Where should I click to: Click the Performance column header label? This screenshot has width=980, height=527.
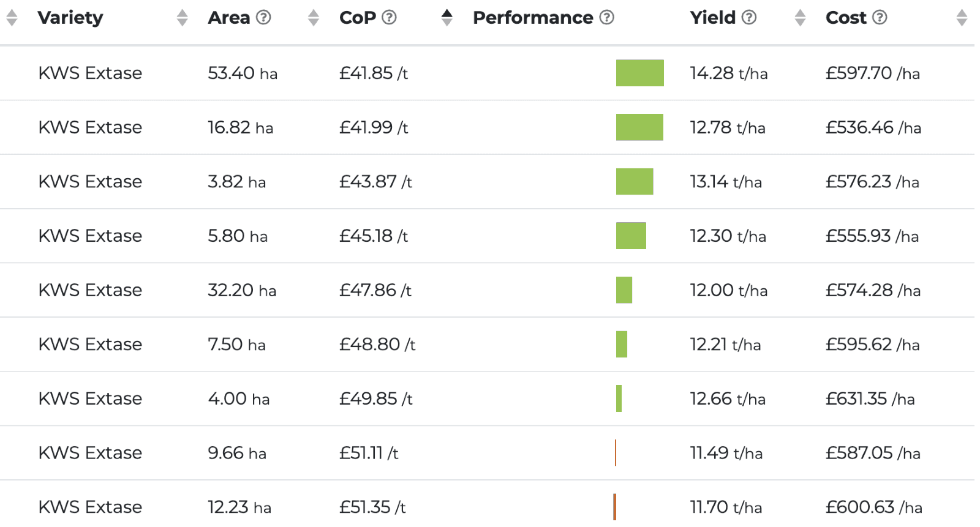(x=533, y=18)
